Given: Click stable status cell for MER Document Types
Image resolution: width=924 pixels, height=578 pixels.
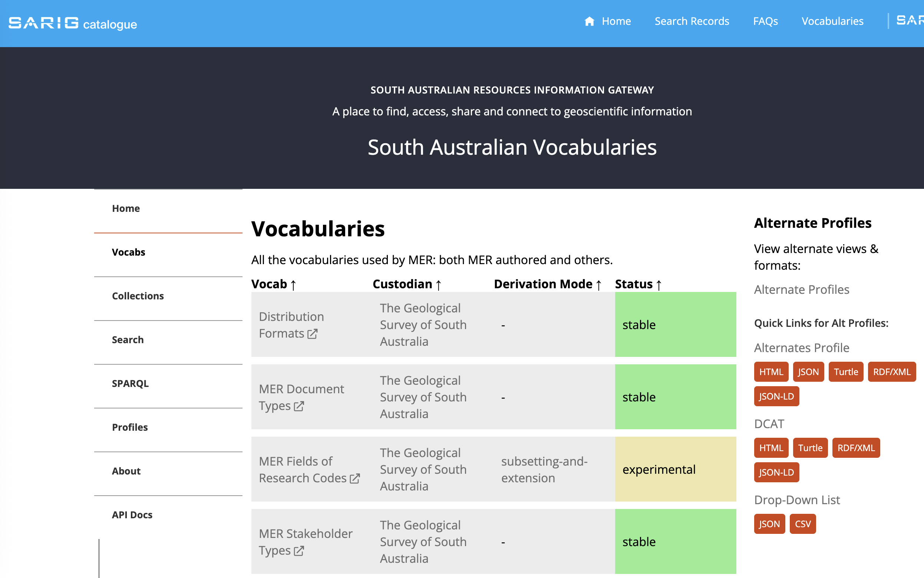Looking at the screenshot, I should point(675,397).
